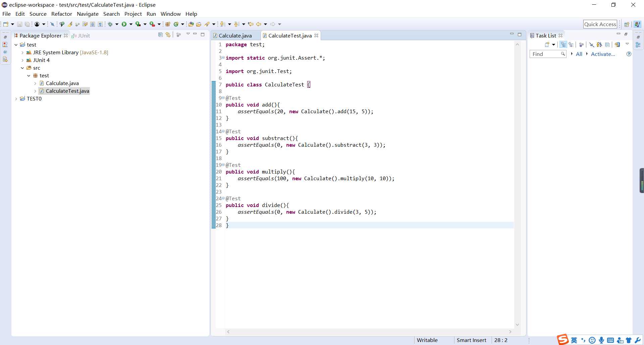Maximize the editor area

520,34
